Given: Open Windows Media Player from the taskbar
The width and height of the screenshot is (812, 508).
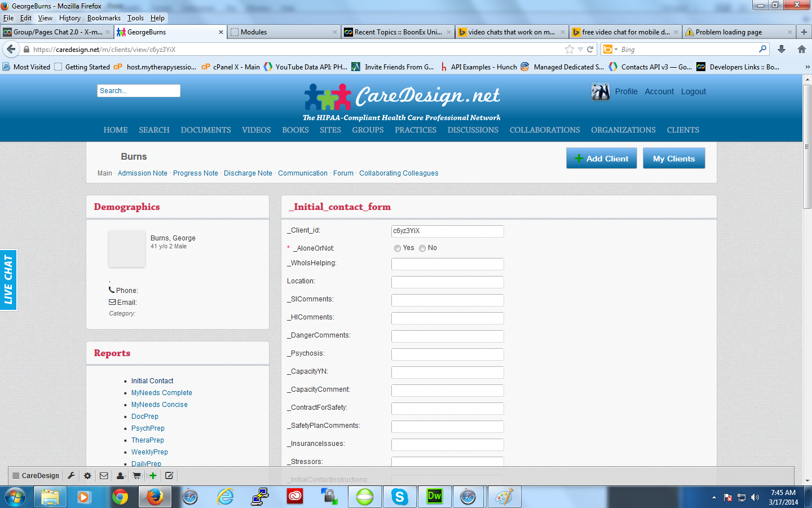Looking at the screenshot, I should pyautogui.click(x=85, y=497).
